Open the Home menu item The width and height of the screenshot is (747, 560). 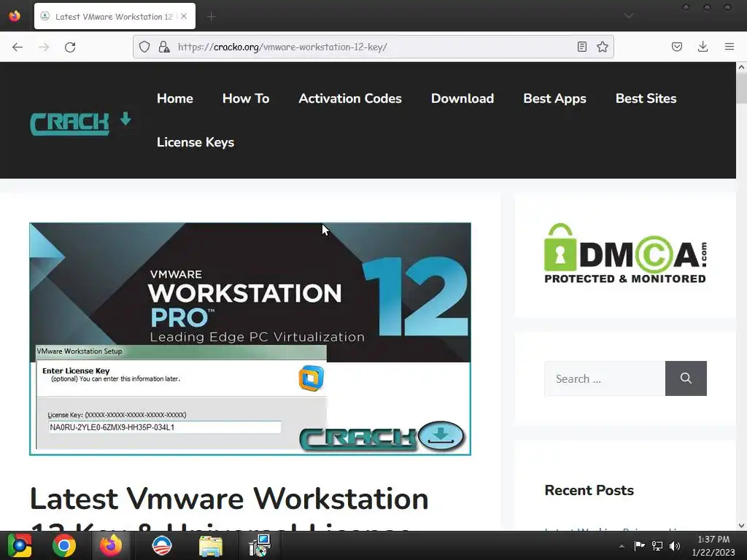175,98
